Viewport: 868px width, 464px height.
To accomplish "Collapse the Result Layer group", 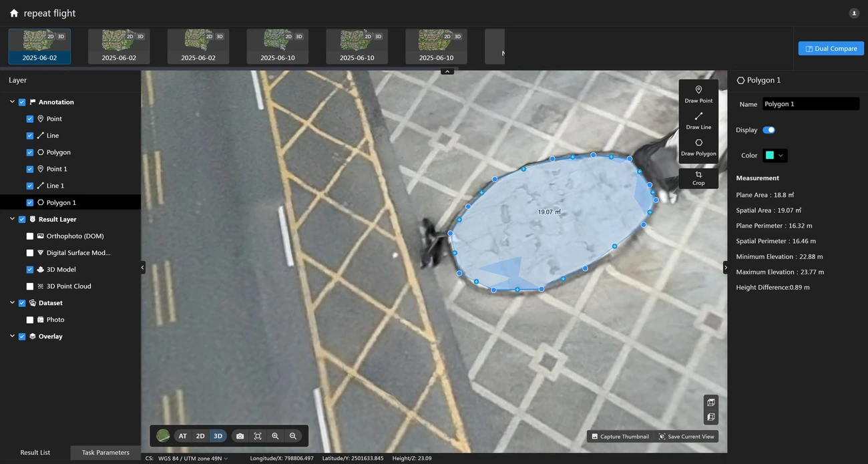I will 12,219.
